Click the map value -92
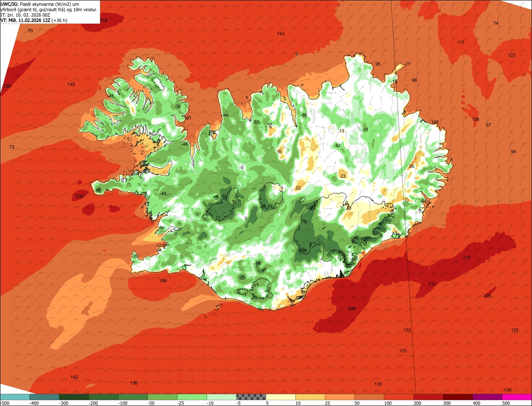This screenshot has width=532, height=406. coord(224,196)
